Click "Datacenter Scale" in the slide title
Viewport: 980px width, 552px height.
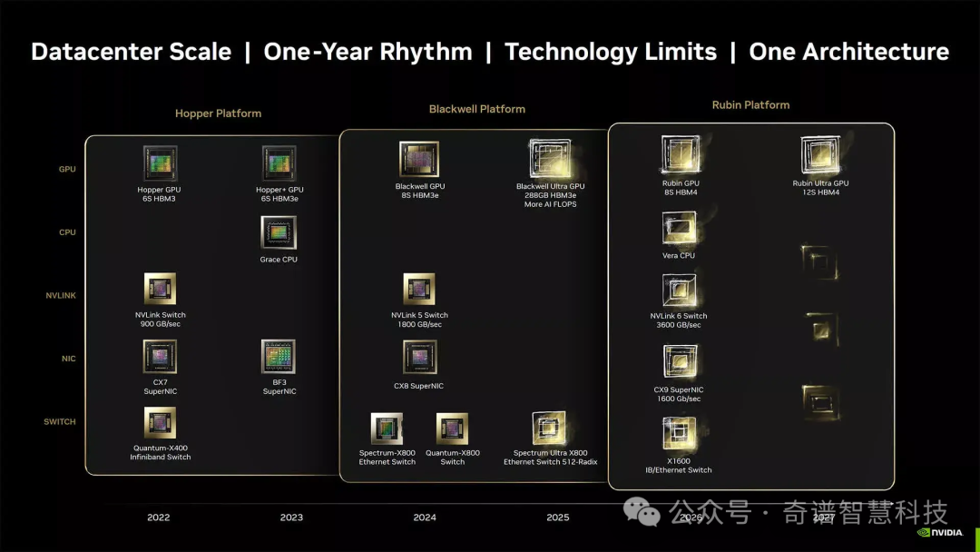132,51
